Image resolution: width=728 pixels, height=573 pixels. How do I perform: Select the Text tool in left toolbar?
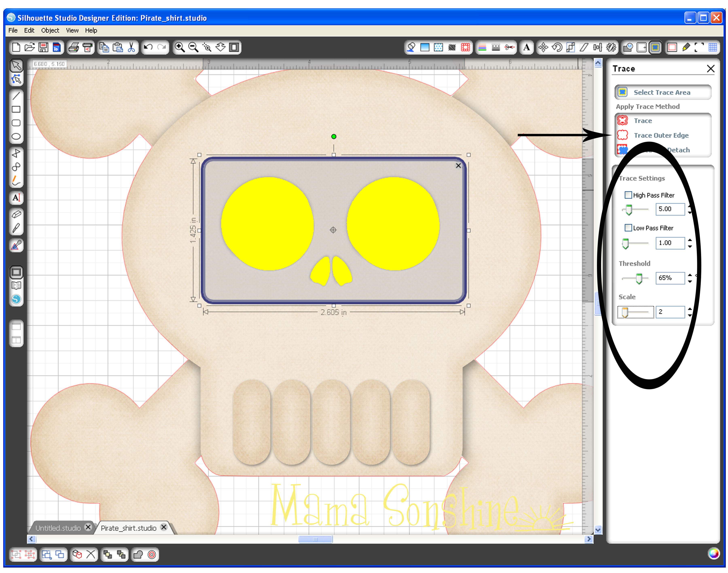click(16, 198)
